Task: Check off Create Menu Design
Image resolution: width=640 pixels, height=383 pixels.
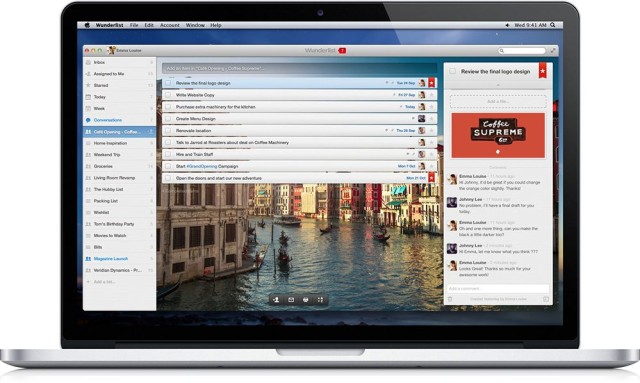Action: coord(168,118)
